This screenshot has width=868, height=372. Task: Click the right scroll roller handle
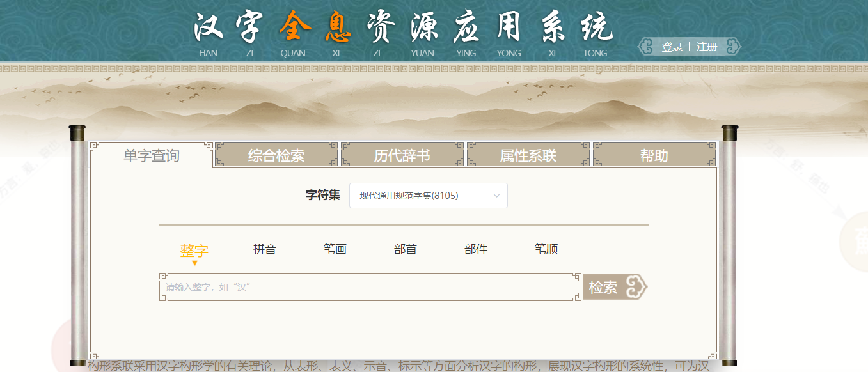729,246
